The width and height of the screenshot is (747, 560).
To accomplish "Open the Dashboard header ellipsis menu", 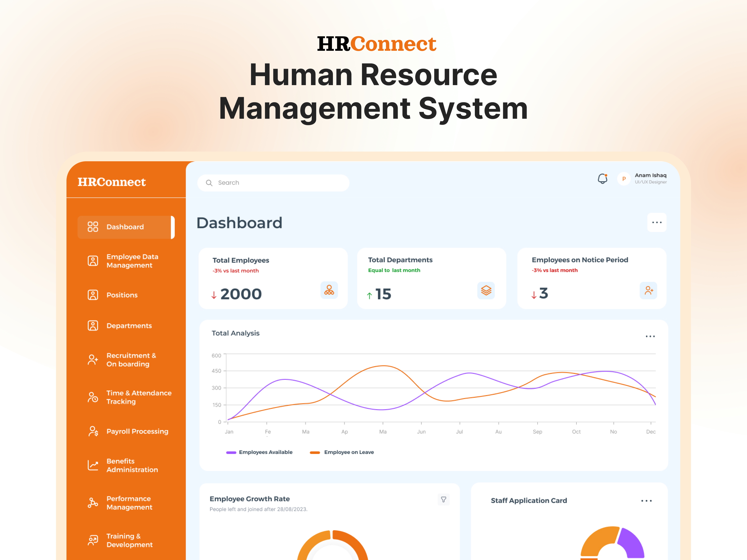I will (x=657, y=223).
